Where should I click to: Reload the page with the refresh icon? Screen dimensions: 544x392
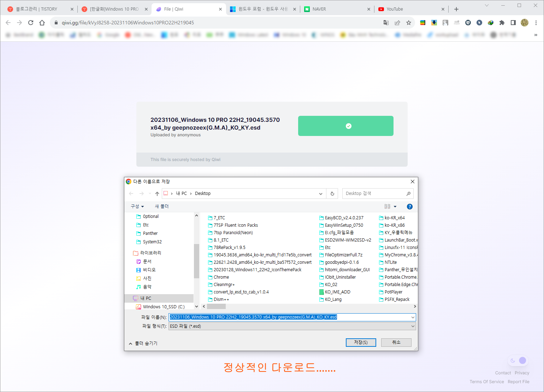pyautogui.click(x=31, y=23)
